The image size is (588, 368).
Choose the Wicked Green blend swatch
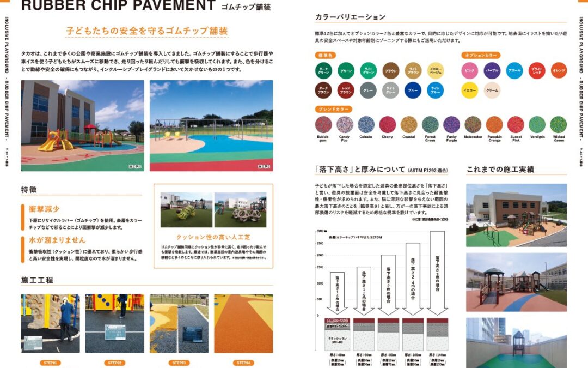click(x=558, y=124)
